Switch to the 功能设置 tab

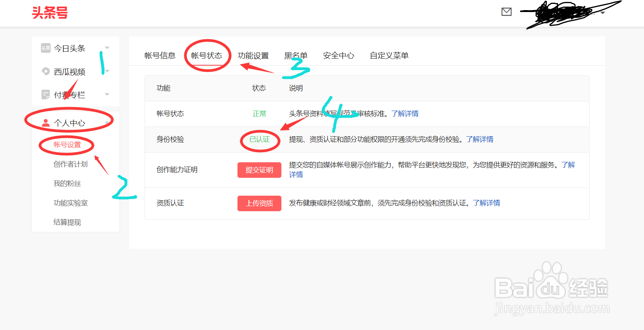coord(253,56)
